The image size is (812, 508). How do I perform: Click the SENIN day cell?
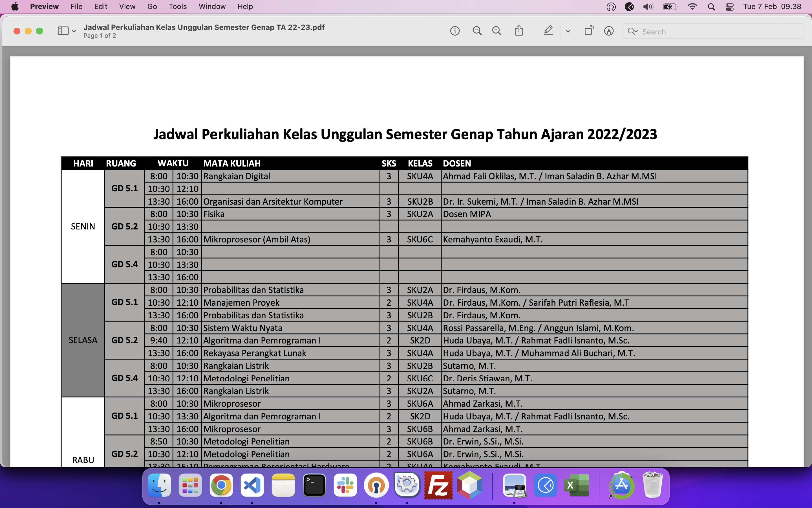(x=83, y=226)
